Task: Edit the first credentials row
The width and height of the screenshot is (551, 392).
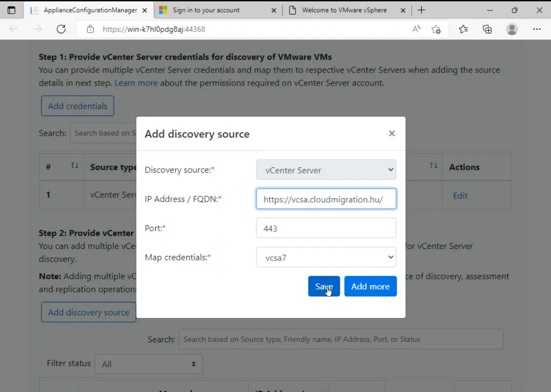Action: click(x=460, y=196)
